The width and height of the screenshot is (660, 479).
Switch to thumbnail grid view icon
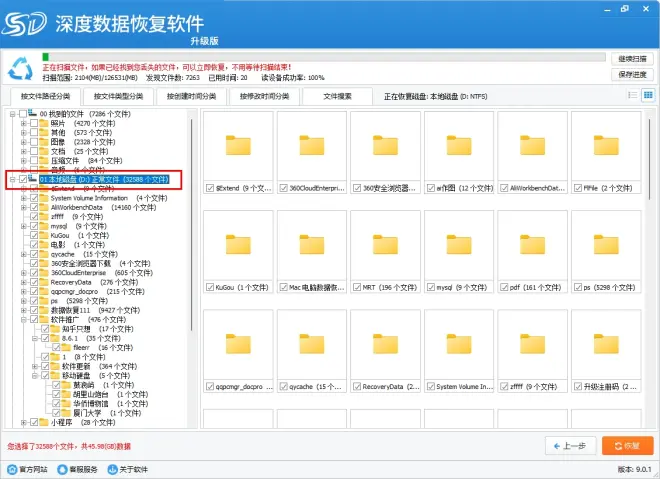pyautogui.click(x=647, y=95)
